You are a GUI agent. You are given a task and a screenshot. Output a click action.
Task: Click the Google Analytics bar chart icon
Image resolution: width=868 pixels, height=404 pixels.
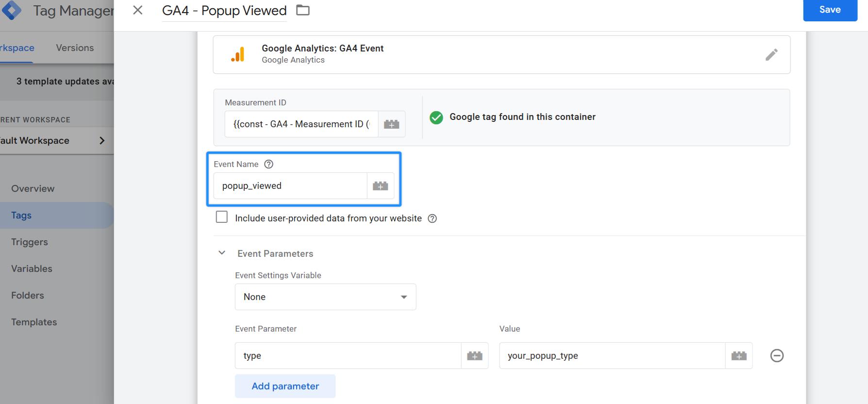tap(238, 54)
